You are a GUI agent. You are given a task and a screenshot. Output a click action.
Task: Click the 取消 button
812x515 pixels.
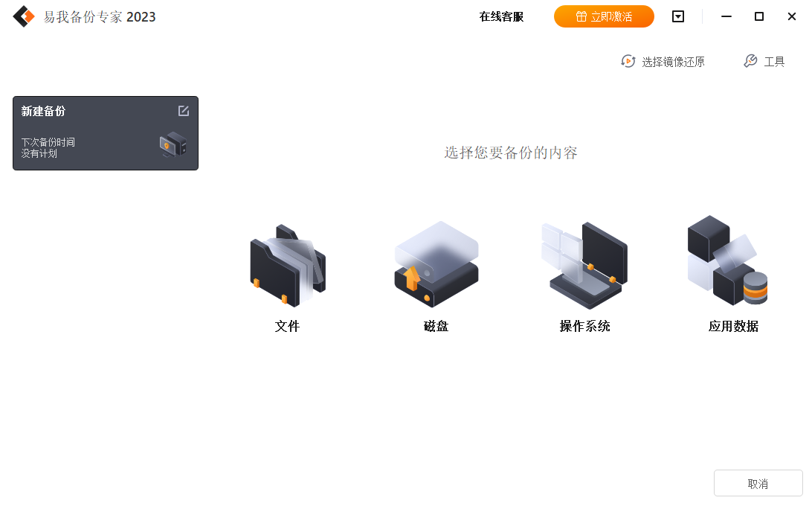758,484
